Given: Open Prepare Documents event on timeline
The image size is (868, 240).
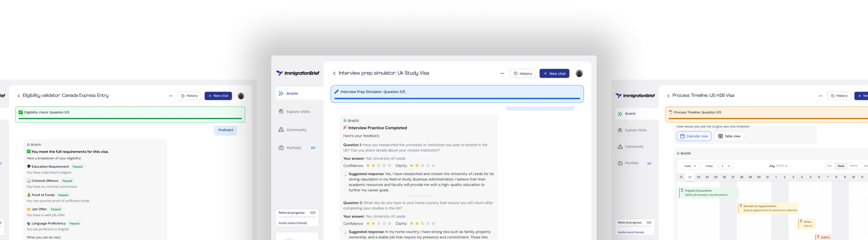Looking at the screenshot, I should (x=708, y=192).
